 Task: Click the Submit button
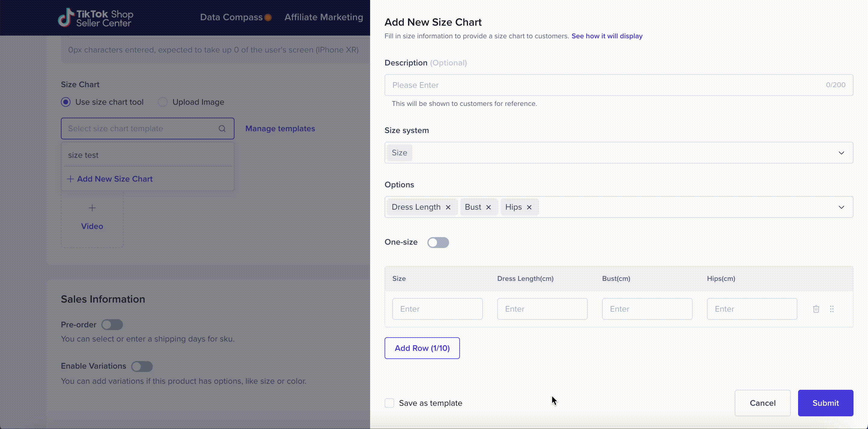(825, 403)
